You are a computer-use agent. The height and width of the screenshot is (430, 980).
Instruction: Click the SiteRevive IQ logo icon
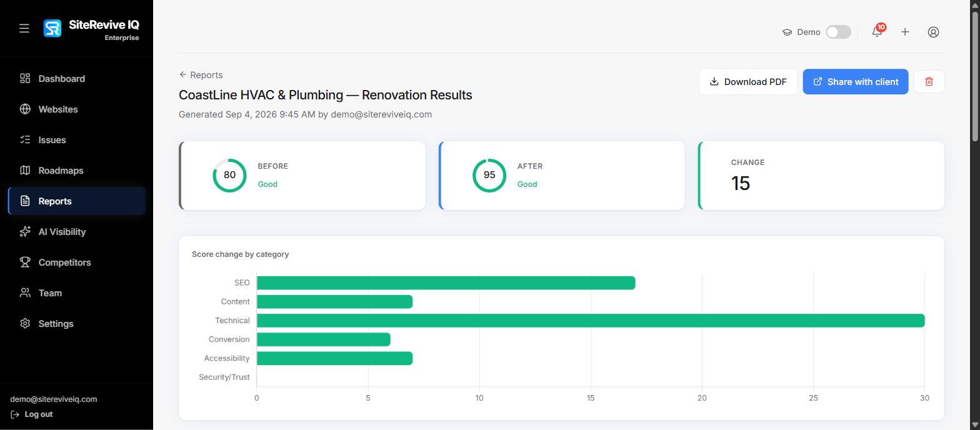coord(52,28)
